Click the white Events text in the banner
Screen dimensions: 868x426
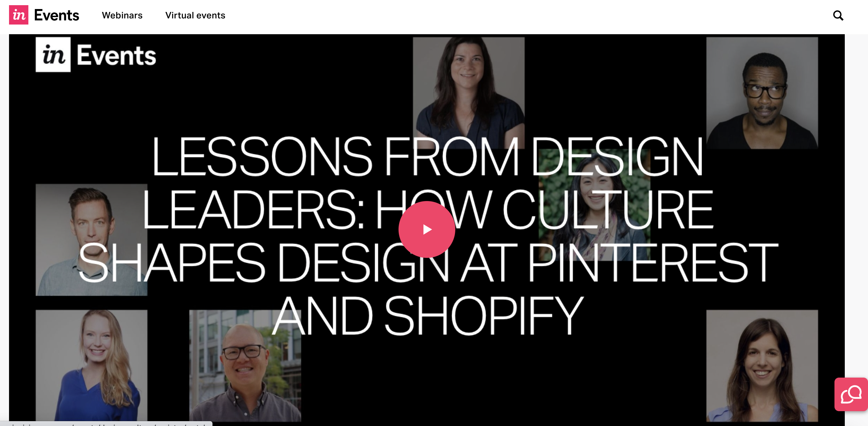[x=116, y=55]
